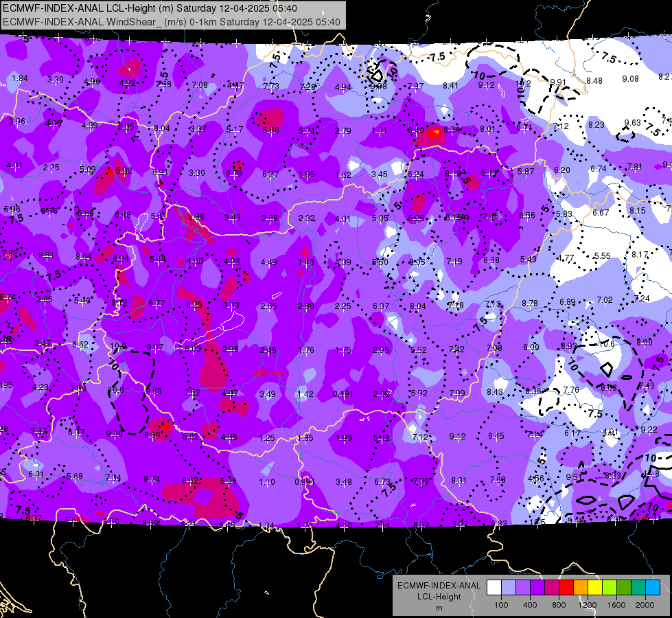Click the grid value 8.43

pos(495,392)
